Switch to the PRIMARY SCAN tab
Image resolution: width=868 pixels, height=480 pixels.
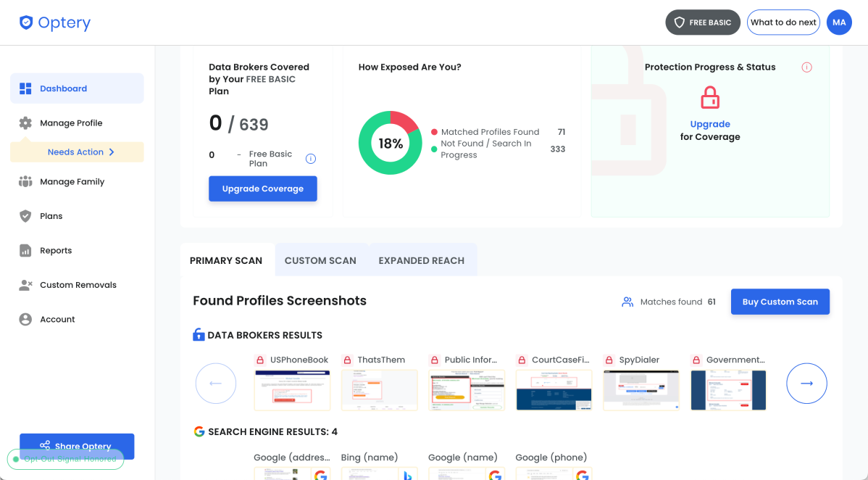click(226, 260)
